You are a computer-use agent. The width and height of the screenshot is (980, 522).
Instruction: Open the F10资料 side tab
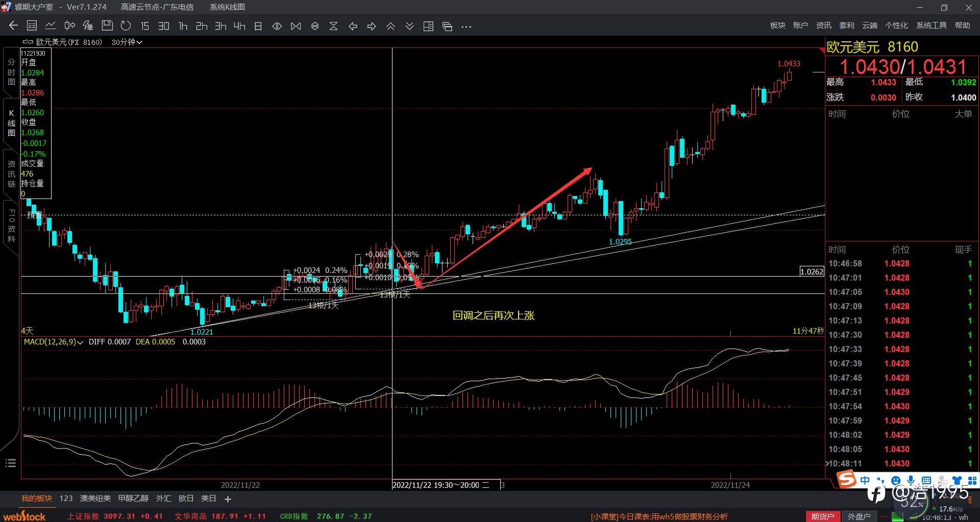coord(11,225)
